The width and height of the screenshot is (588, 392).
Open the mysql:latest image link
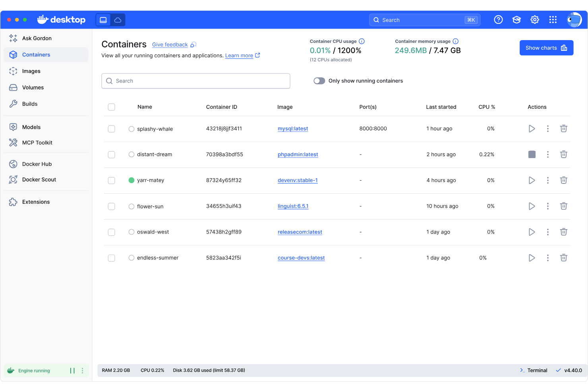[293, 129]
